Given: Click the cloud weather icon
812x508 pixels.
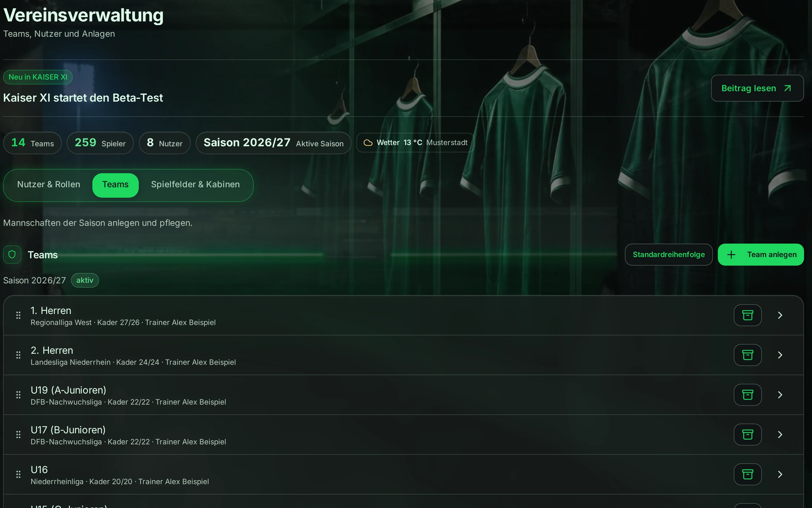Looking at the screenshot, I should (368, 143).
